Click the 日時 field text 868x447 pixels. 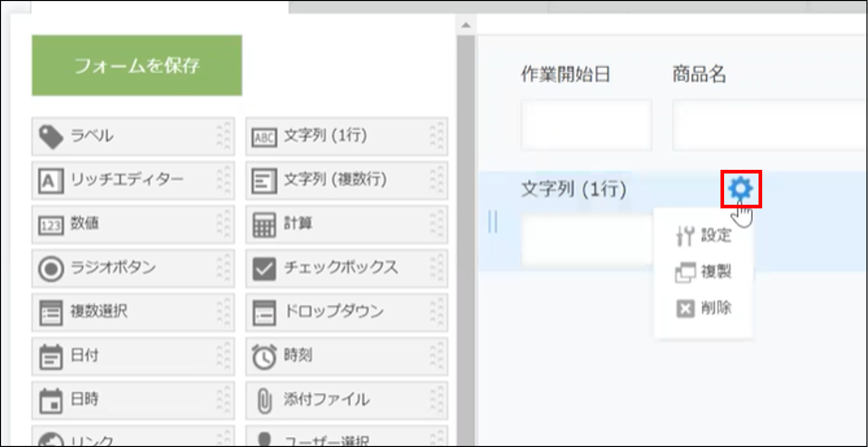click(84, 399)
